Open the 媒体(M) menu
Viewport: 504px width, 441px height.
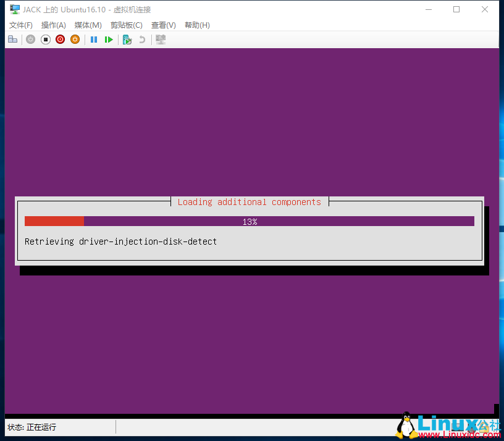[x=87, y=25]
